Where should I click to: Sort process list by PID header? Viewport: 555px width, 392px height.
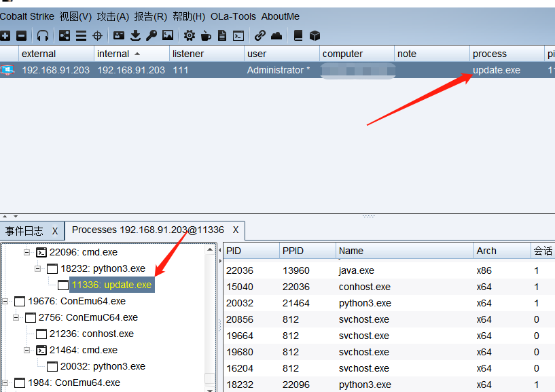click(251, 251)
